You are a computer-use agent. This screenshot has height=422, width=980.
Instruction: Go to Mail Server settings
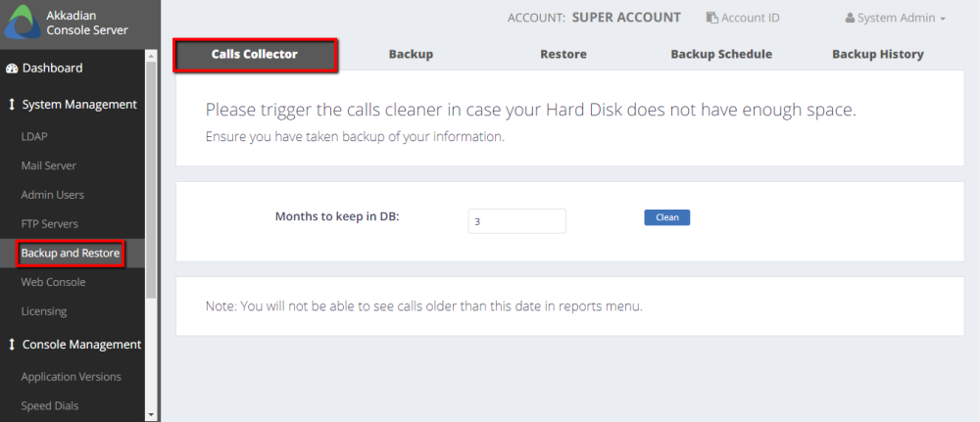(49, 165)
